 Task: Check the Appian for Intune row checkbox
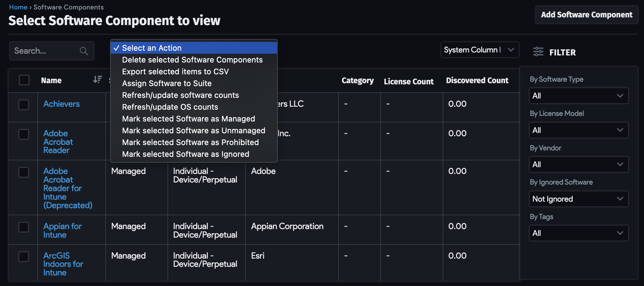tap(24, 227)
